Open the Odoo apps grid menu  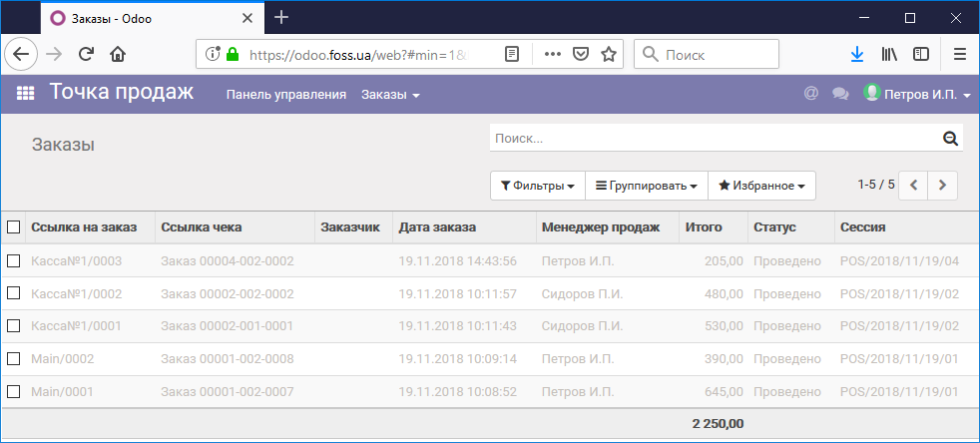(x=25, y=94)
